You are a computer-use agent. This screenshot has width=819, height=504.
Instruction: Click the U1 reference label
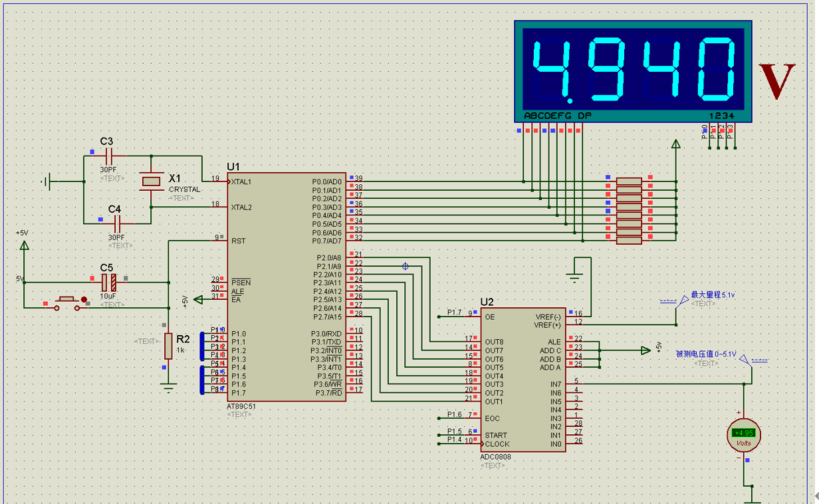(233, 166)
